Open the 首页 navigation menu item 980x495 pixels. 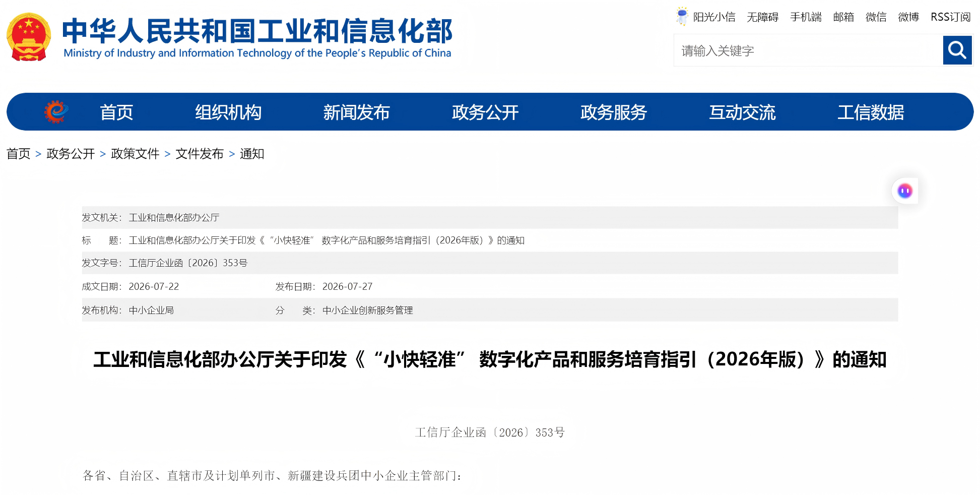click(116, 112)
